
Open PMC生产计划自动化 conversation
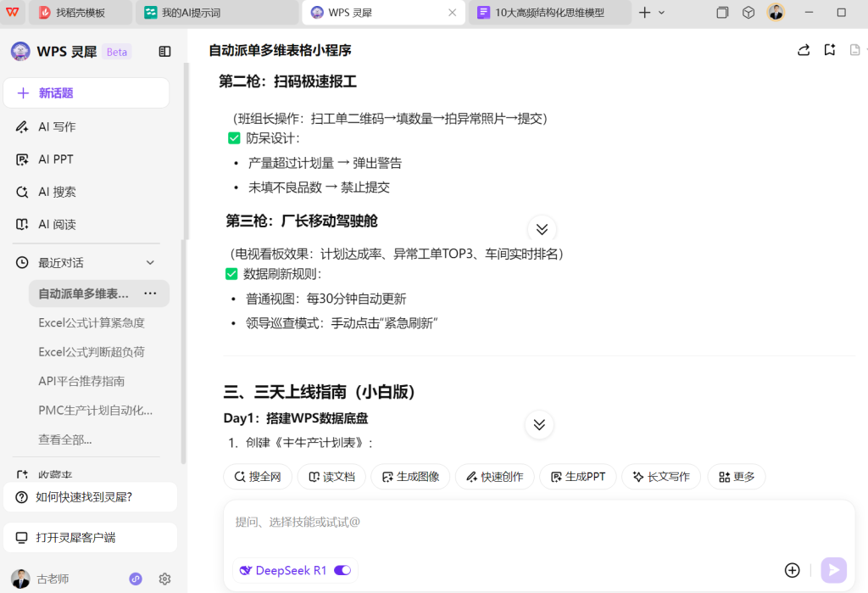[x=95, y=411]
